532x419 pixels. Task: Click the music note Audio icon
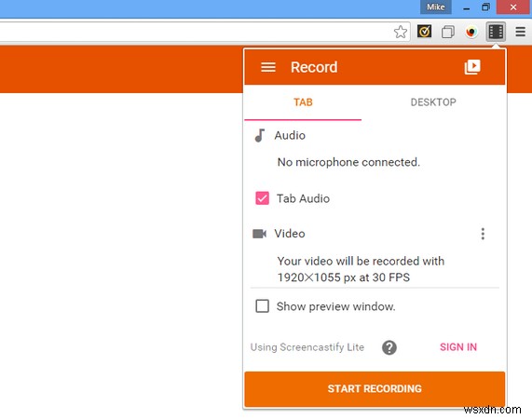[260, 135]
